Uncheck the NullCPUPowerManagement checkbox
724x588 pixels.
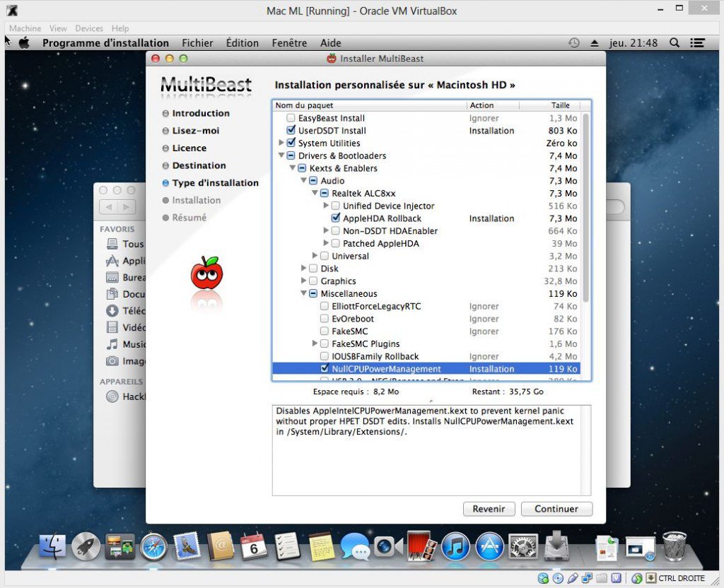coord(324,368)
